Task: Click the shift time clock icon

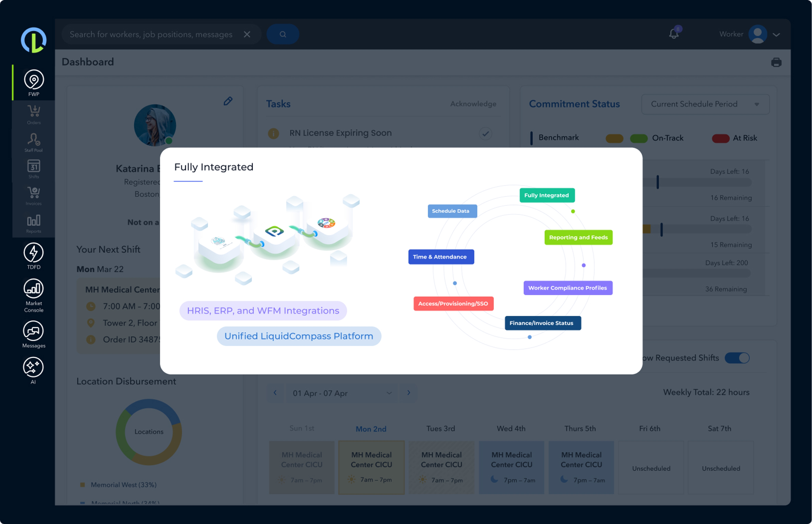Action: coord(91,306)
